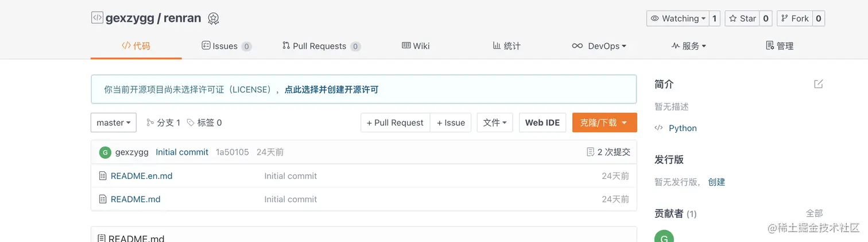Switch to the Issues tab
This screenshot has height=242, width=868.
pos(226,46)
